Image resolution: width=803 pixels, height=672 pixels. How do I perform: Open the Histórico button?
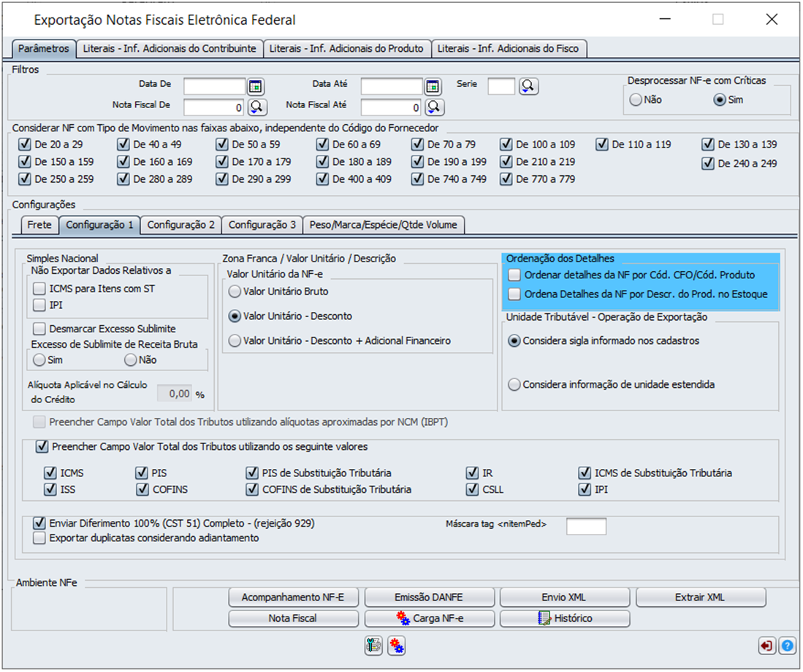[x=565, y=619]
